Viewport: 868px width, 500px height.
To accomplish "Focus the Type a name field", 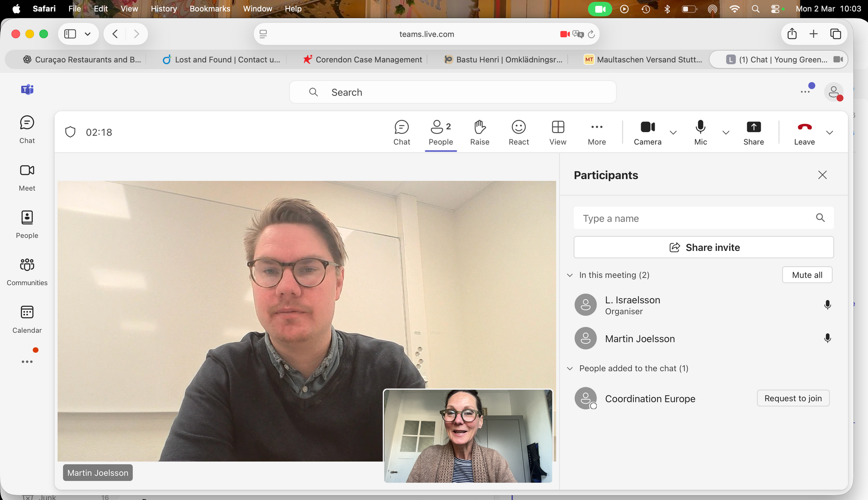I will tap(703, 218).
